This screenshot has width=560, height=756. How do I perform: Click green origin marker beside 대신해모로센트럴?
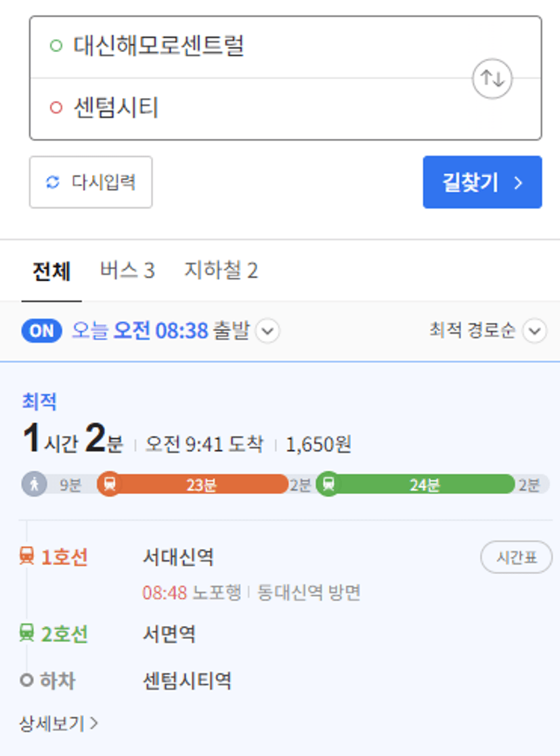[56, 46]
